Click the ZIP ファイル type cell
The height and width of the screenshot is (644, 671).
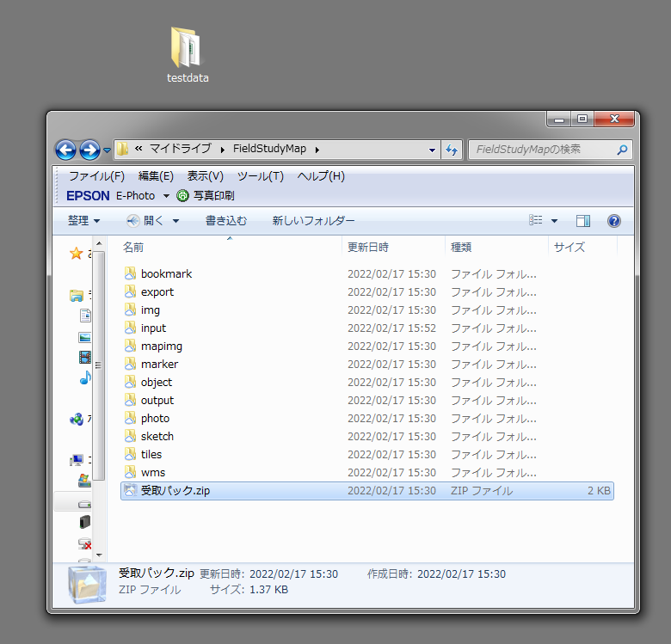[x=482, y=490]
